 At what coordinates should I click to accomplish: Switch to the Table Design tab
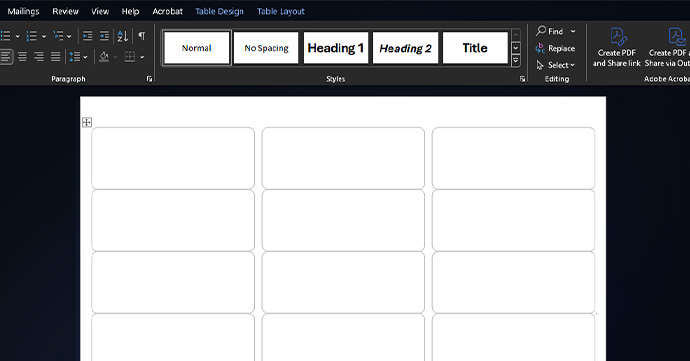(x=219, y=11)
